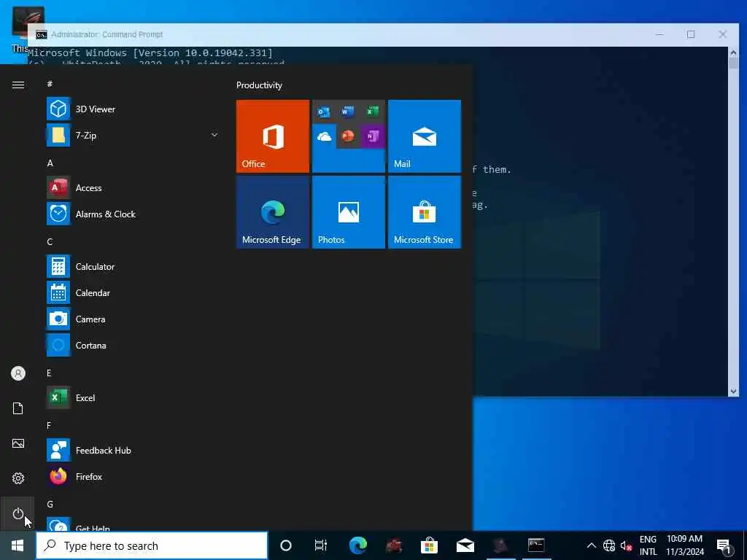This screenshot has width=747, height=560.
Task: Launch Calculator app
Action: tap(133, 267)
